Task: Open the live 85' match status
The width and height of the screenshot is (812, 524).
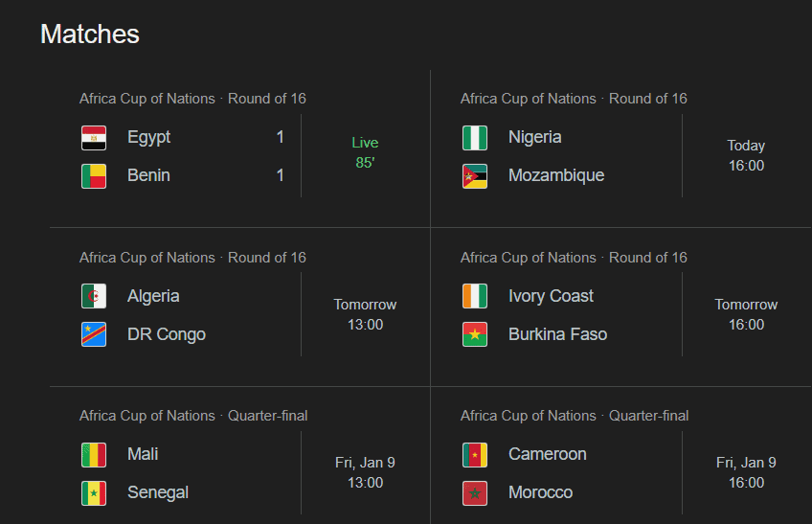Action: [365, 153]
